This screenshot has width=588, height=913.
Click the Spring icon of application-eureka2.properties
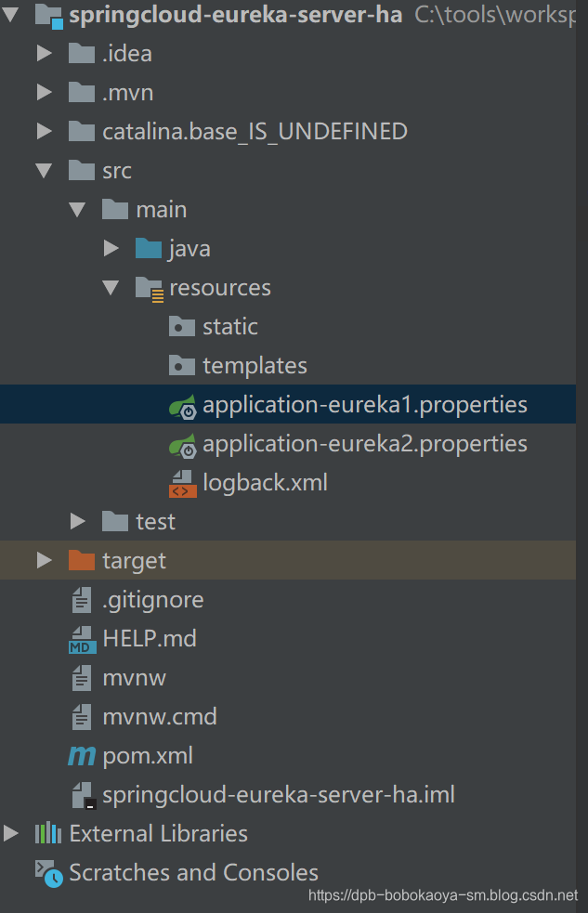(x=183, y=445)
